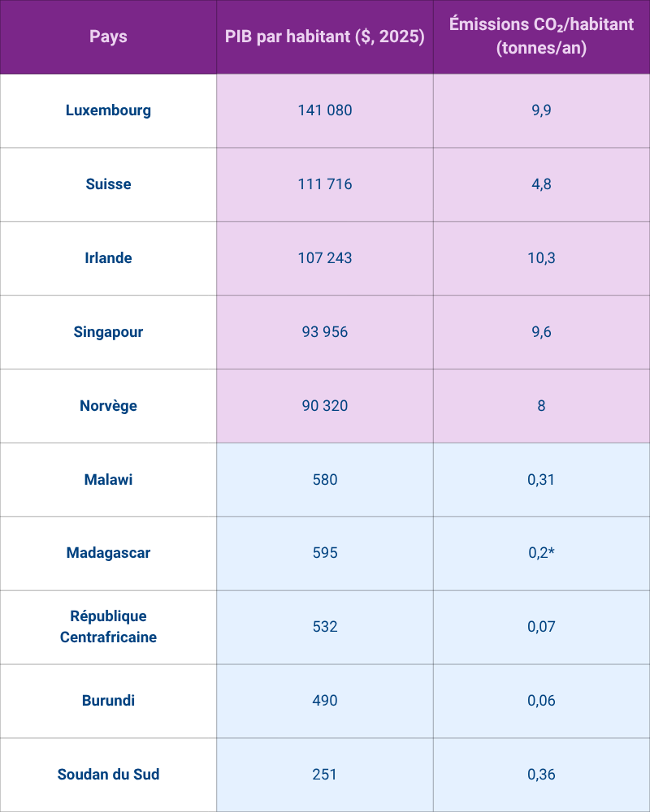The width and height of the screenshot is (650, 812).
Task: Select the Suisse row label
Action: pos(108,184)
